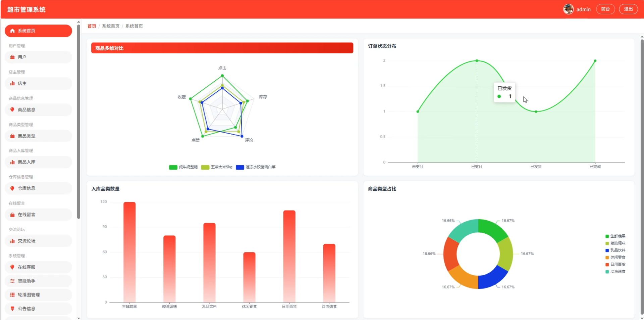This screenshot has height=320, width=644.
Task: Click the 前台 button in the header
Action: coord(605,9)
